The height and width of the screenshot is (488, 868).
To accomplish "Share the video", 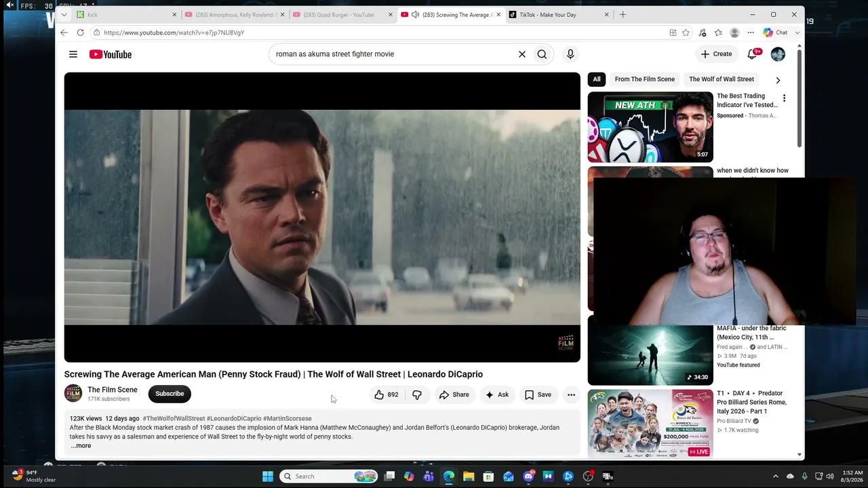I will tap(454, 394).
